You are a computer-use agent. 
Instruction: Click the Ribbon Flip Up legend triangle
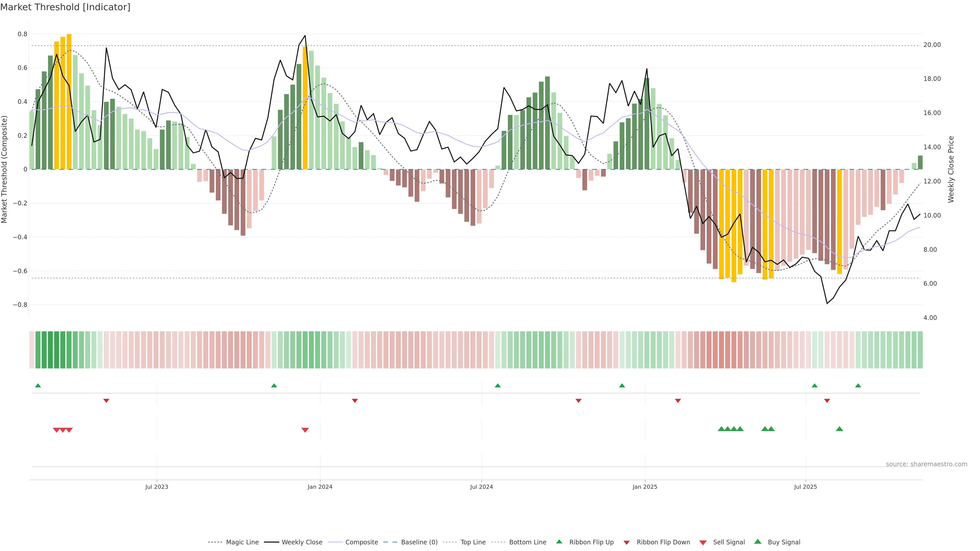pos(559,542)
